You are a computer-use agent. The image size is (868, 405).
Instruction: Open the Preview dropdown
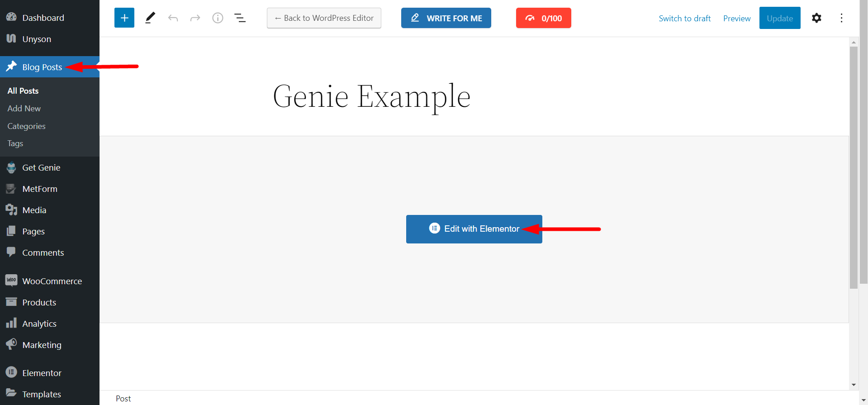(737, 19)
